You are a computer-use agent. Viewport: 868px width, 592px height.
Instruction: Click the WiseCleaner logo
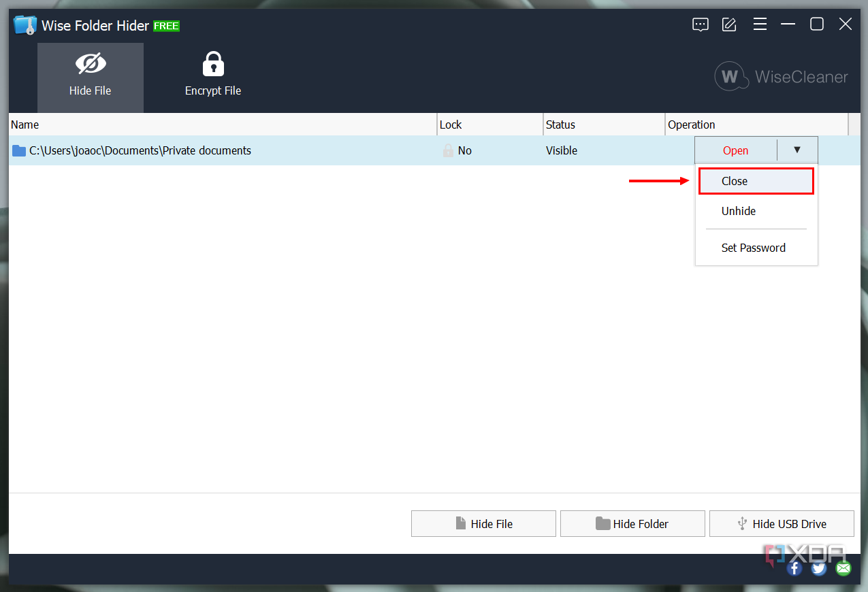tap(780, 77)
